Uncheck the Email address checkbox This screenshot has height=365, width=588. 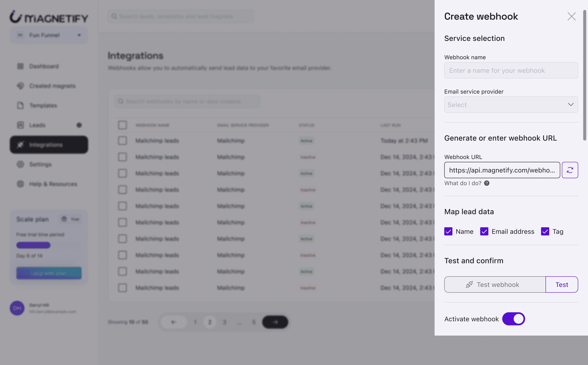(x=484, y=231)
